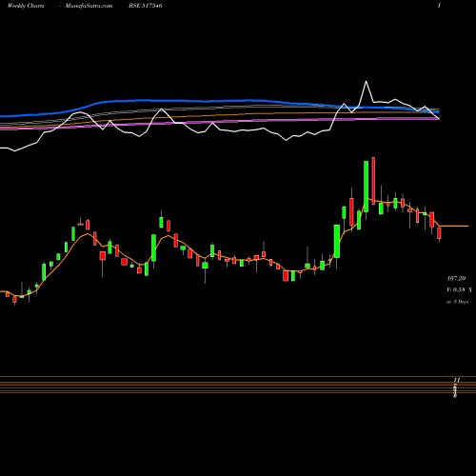
Task: Click the tall red candlestick at the peak
Action: click(373, 181)
